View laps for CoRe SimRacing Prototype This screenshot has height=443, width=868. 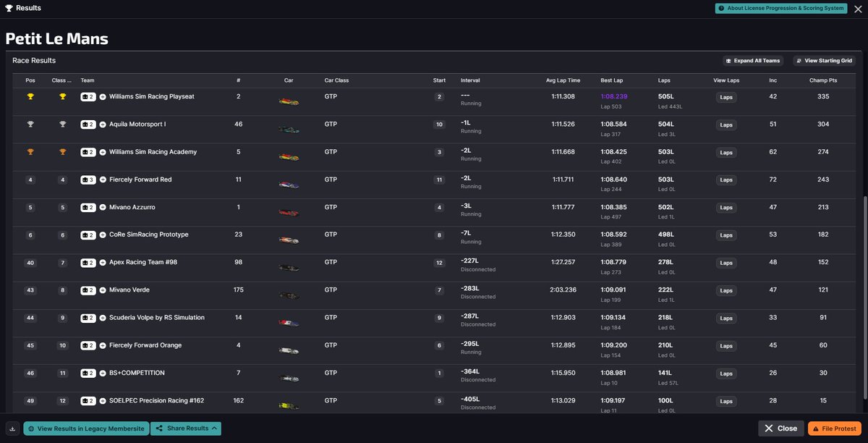pos(726,235)
